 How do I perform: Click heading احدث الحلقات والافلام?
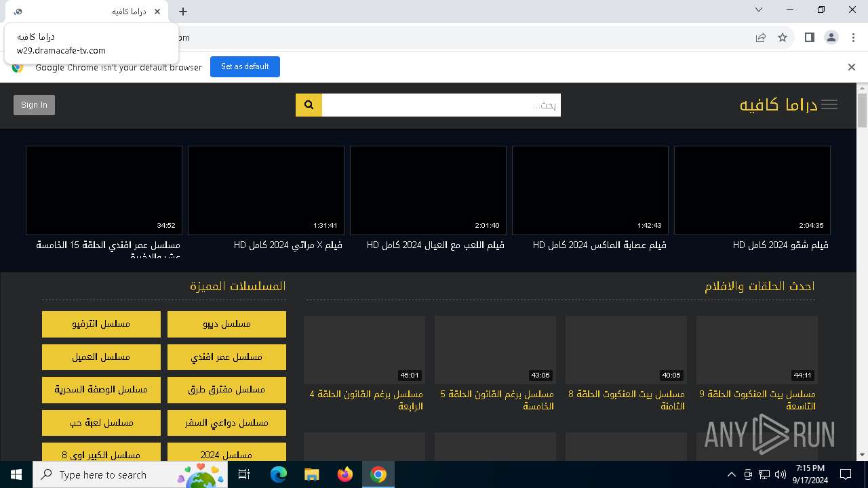759,287
